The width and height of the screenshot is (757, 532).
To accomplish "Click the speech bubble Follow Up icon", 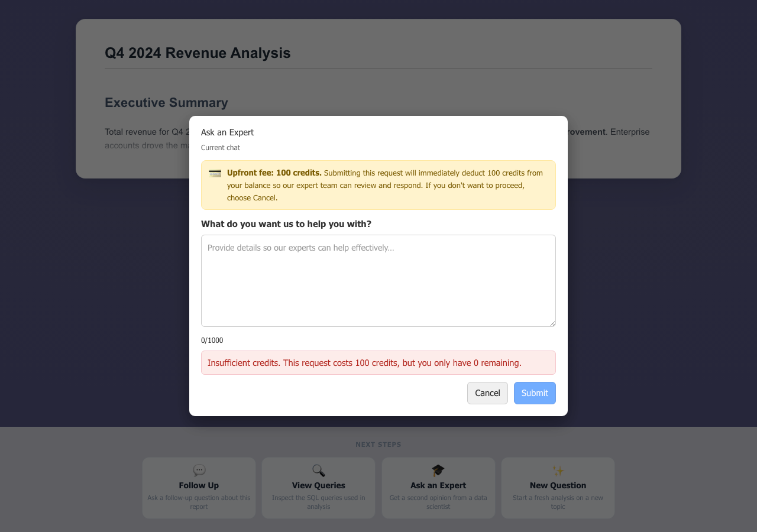I will [x=199, y=471].
